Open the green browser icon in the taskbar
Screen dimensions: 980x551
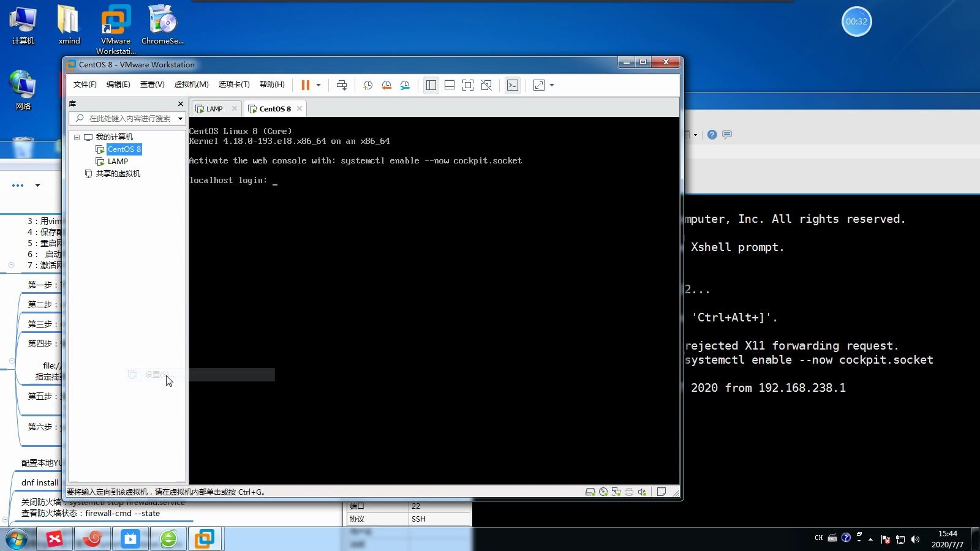pyautogui.click(x=168, y=539)
